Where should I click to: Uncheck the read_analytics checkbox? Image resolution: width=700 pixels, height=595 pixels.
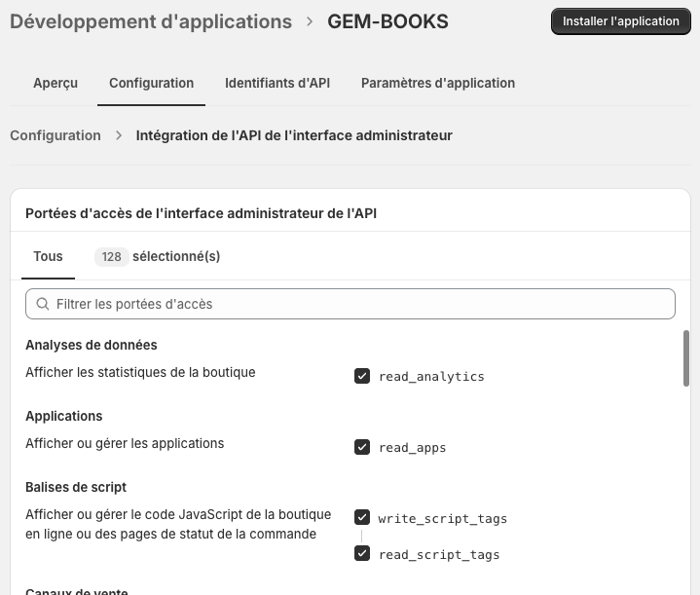[x=362, y=376]
